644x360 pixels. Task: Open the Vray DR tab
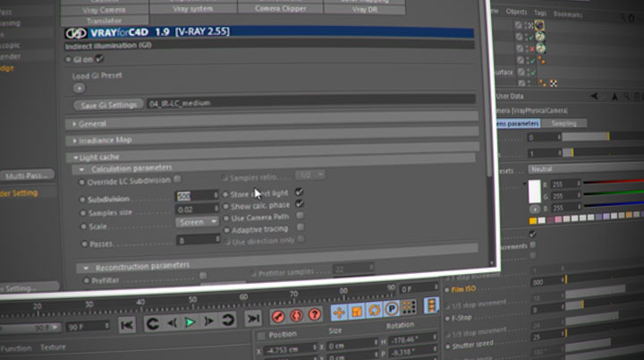tap(364, 9)
